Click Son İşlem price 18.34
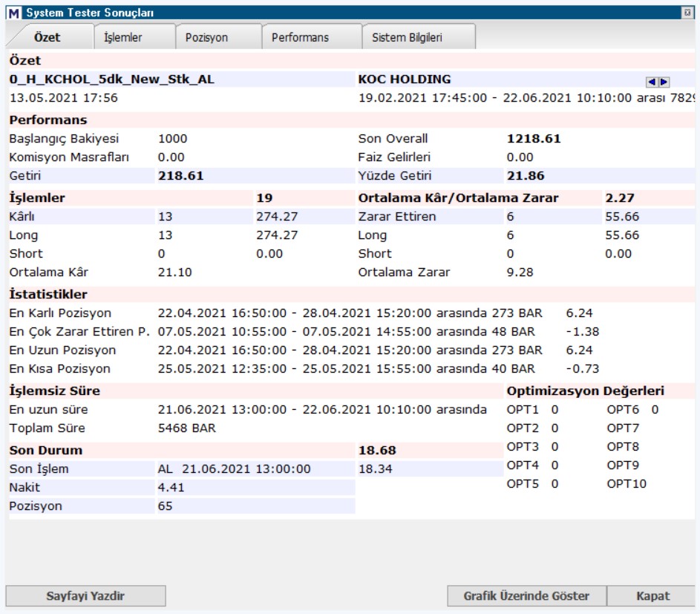 click(x=375, y=469)
